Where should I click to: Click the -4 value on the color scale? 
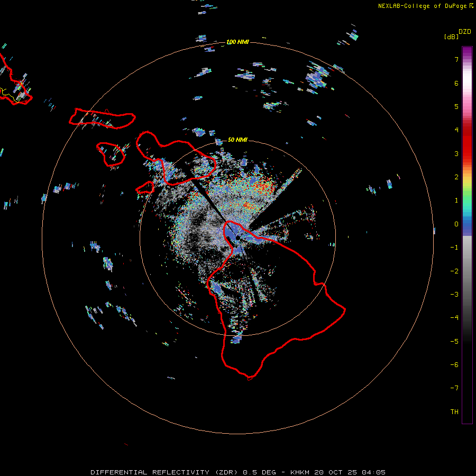454,318
